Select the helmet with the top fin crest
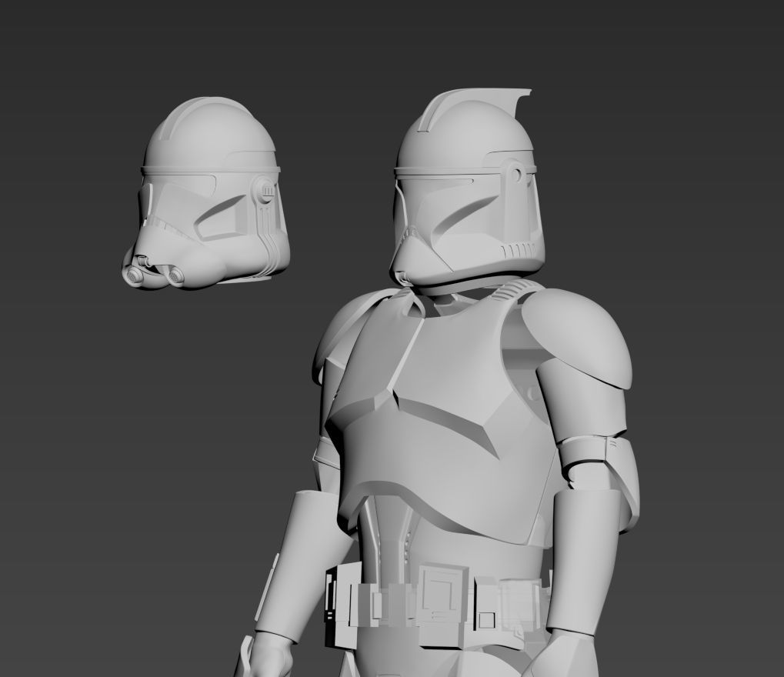Viewport: 784px width, 677px height. [466, 188]
